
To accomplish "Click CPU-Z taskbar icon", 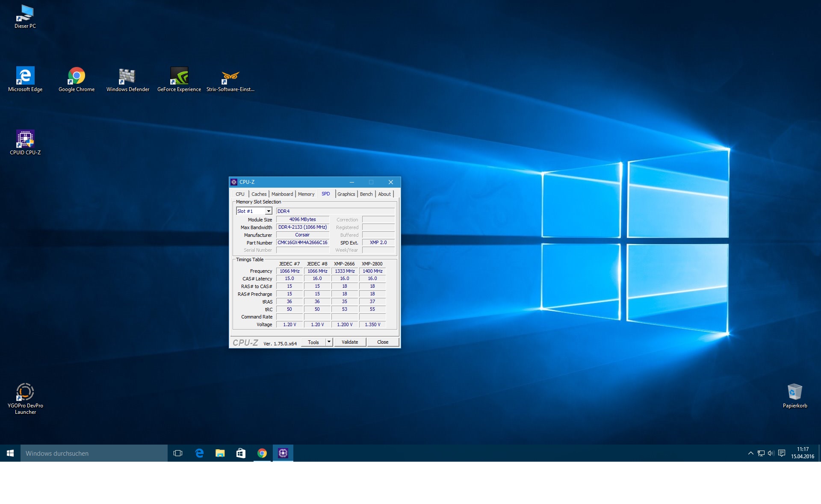I will coord(283,453).
